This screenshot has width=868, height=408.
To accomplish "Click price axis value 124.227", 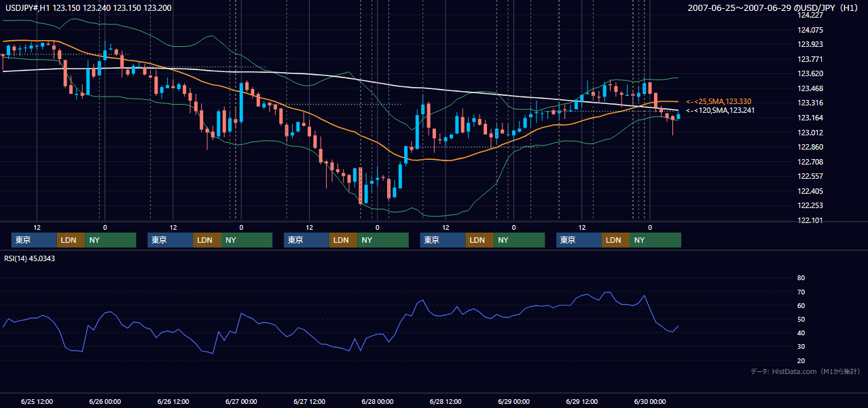I will click(x=811, y=14).
